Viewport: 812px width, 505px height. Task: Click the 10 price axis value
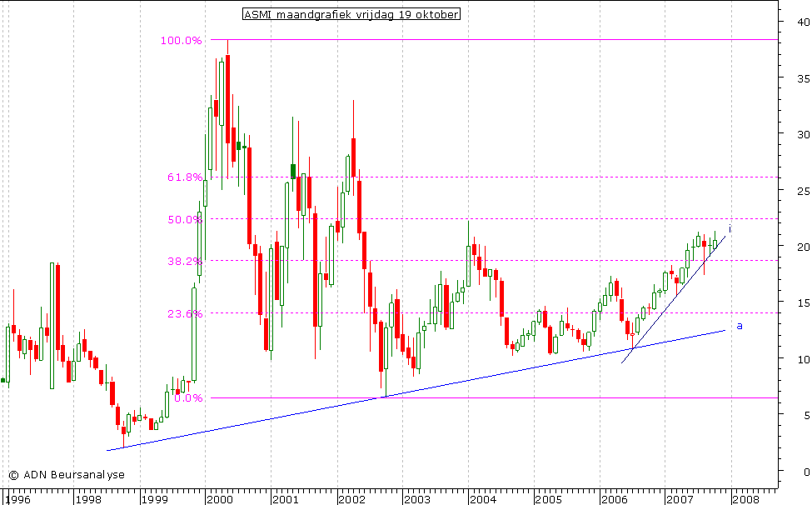pos(804,359)
